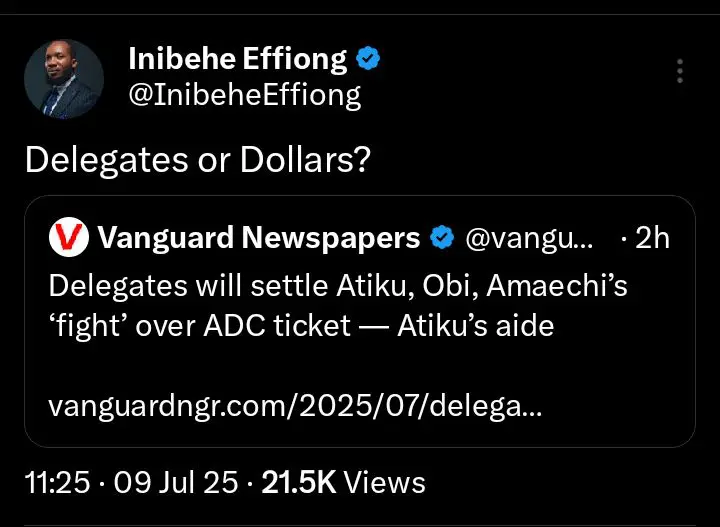Click the 2h timestamp on quoted tweet
Screen dimensions: 720x527
coord(652,238)
